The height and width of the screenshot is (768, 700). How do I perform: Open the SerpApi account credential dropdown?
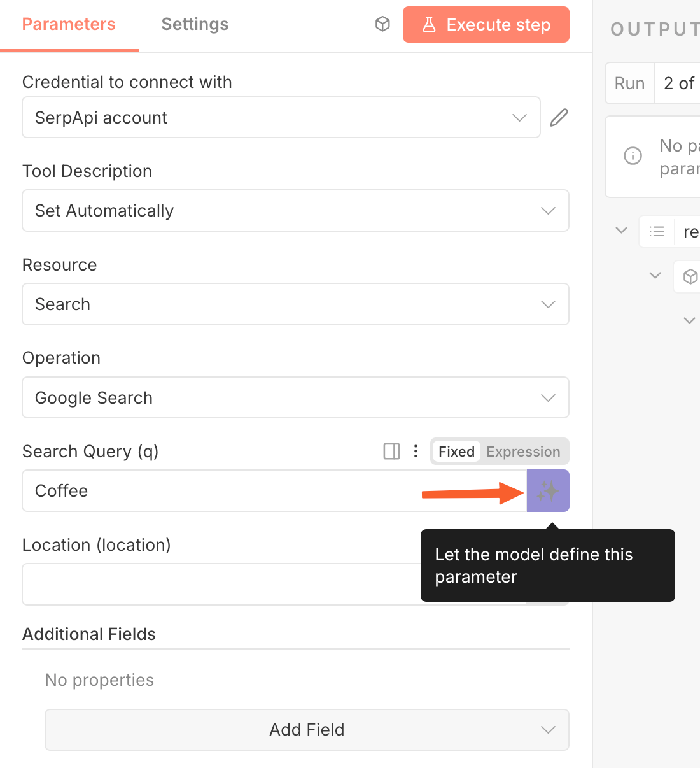[x=281, y=118]
